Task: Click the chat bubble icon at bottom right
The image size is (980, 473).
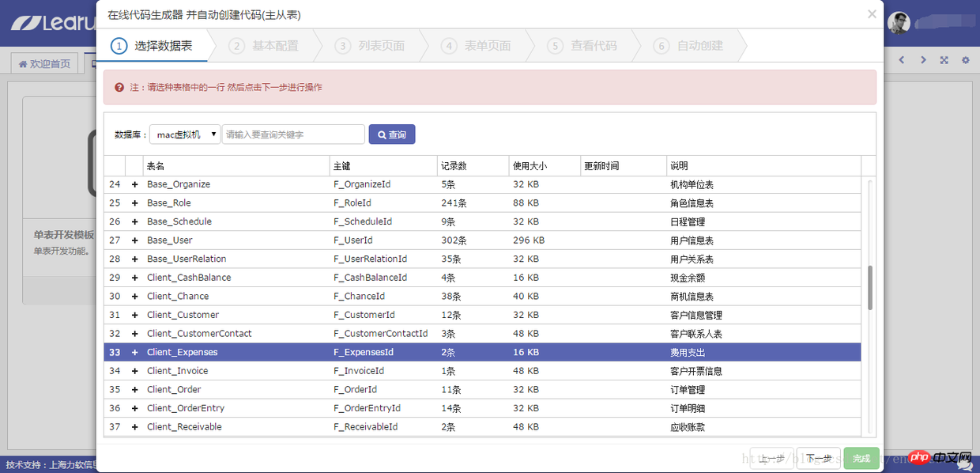Action: pyautogui.click(x=964, y=467)
